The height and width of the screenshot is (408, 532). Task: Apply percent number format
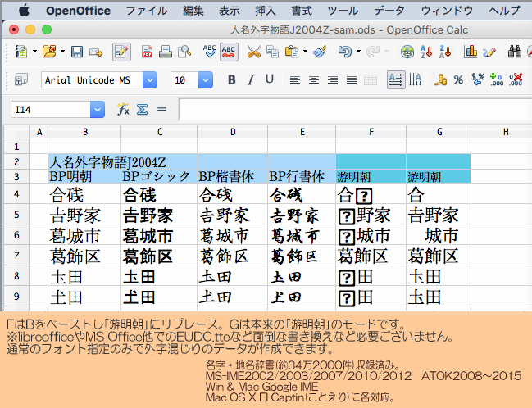pyautogui.click(x=459, y=80)
